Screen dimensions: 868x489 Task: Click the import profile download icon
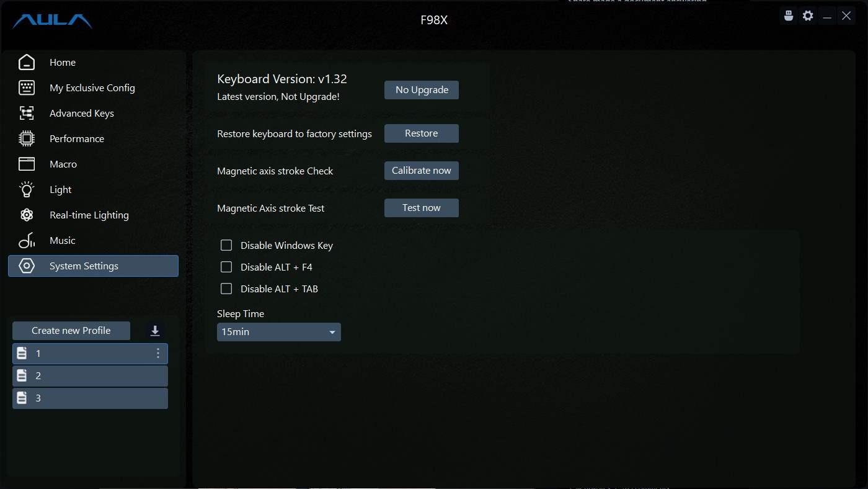[155, 331]
